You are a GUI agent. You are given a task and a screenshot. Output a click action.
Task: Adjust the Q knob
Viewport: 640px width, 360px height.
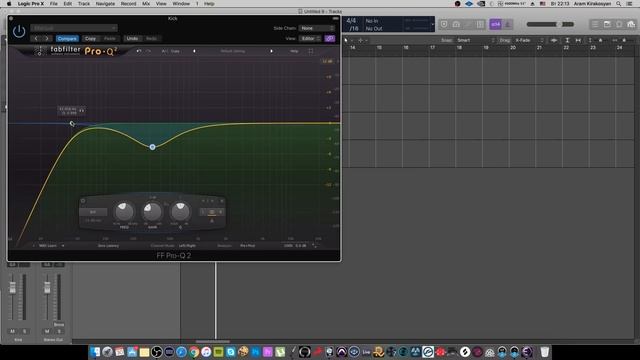click(180, 211)
